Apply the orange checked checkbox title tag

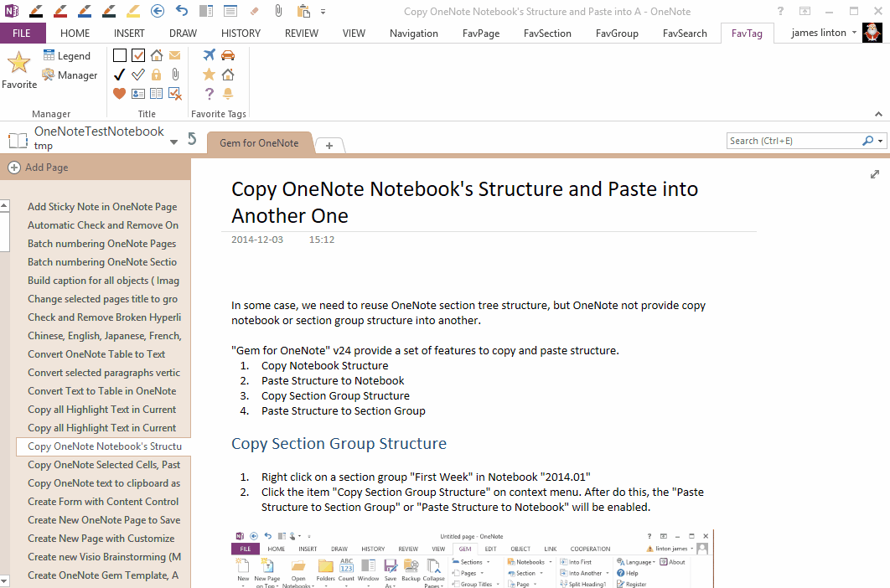tap(138, 55)
